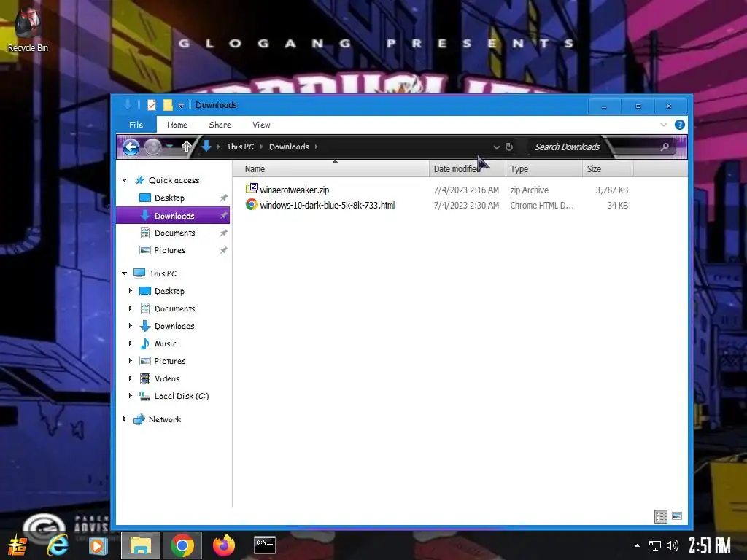The height and width of the screenshot is (560, 747).
Task: Go back with the Back arrow button
Action: coord(131,147)
